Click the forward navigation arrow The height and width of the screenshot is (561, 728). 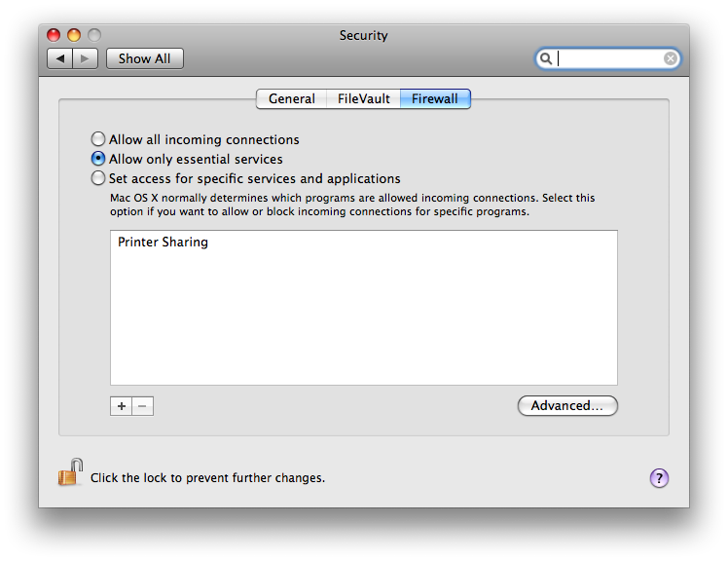point(85,58)
